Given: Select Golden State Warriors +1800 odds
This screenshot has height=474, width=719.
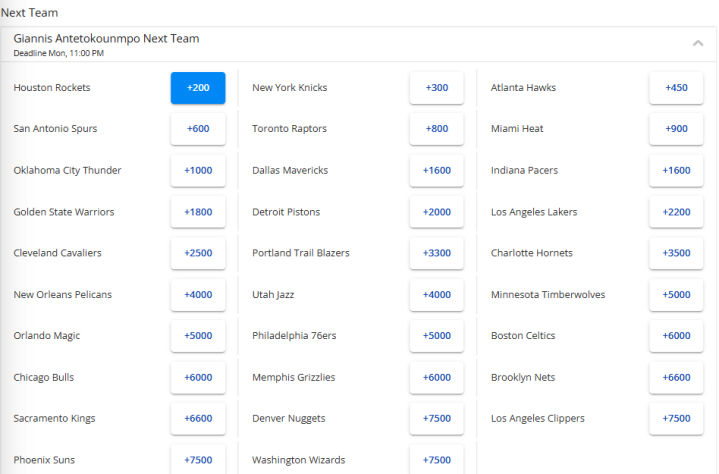Looking at the screenshot, I should (198, 212).
